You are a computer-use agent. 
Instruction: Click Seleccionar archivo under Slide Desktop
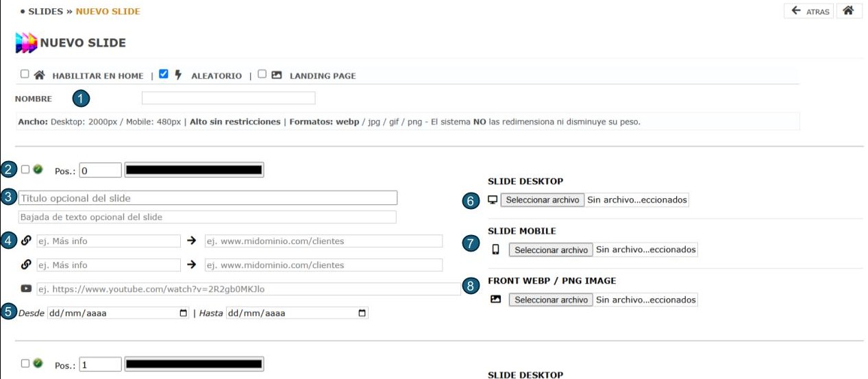tap(542, 200)
